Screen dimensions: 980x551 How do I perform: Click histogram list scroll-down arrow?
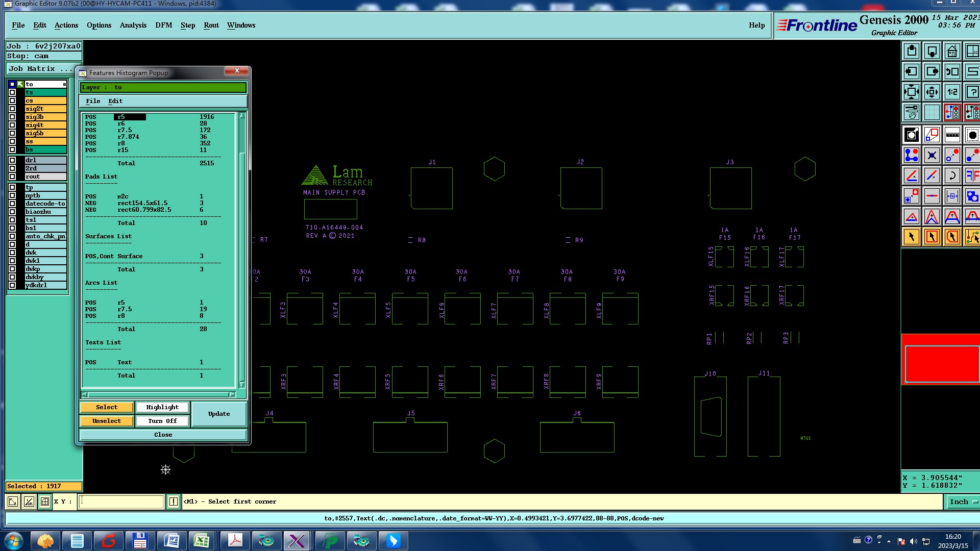[242, 385]
